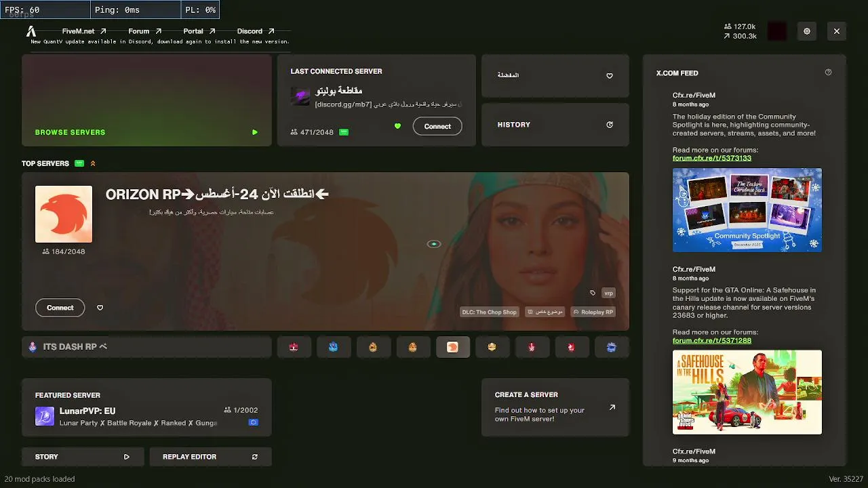Viewport: 868px width, 488px height.
Task: Select the gold badge server icon after eagle
Action: 492,347
